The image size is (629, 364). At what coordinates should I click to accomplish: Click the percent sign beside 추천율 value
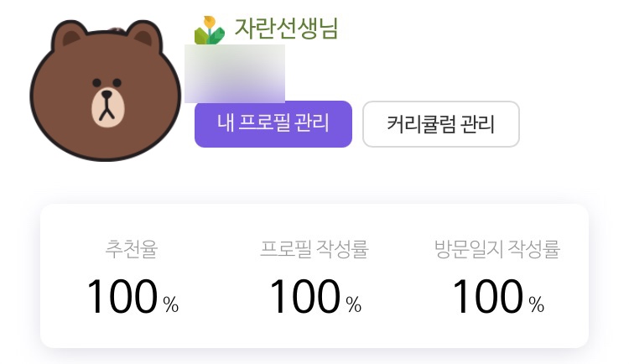click(x=171, y=304)
